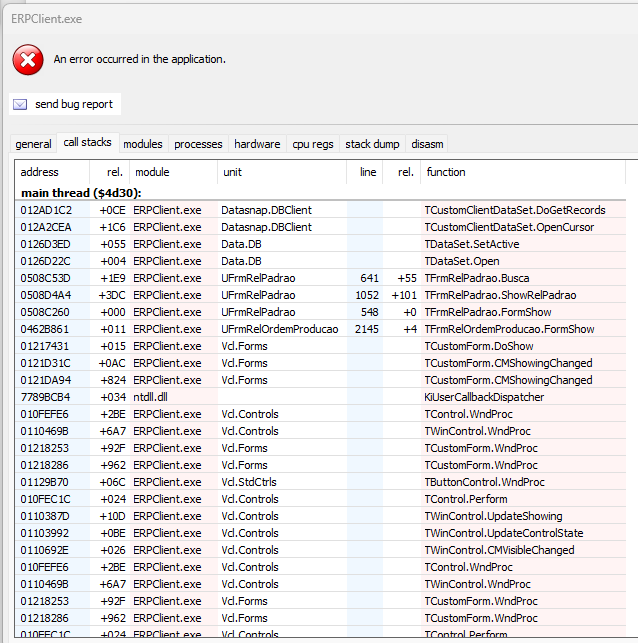Open the stack dump tab
This screenshot has width=638, height=643.
click(372, 144)
